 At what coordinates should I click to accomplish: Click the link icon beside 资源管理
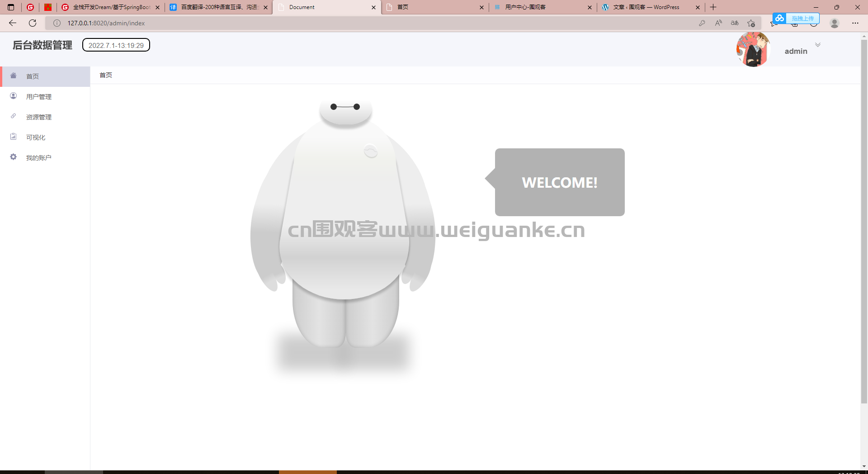(x=14, y=116)
